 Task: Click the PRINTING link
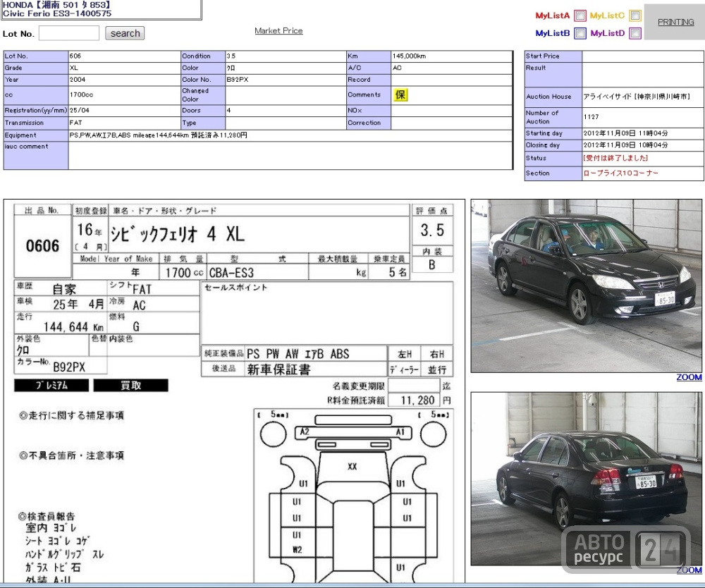pyautogui.click(x=676, y=22)
